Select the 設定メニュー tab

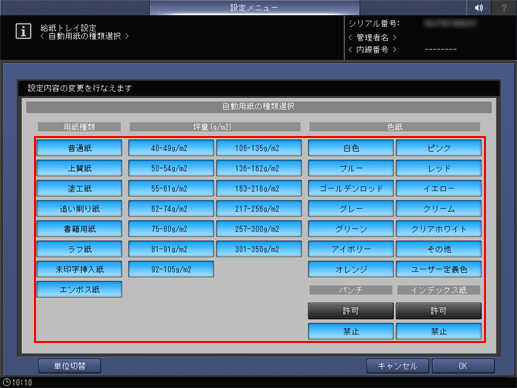click(254, 7)
